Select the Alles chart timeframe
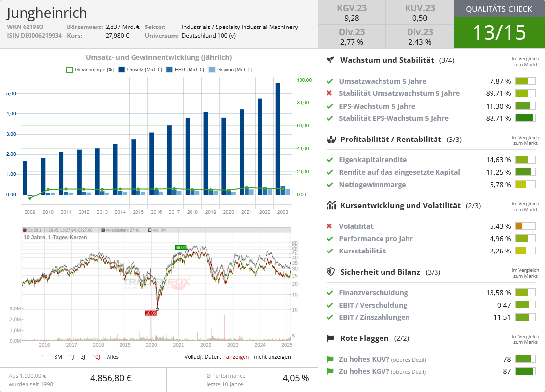 [x=112, y=357]
